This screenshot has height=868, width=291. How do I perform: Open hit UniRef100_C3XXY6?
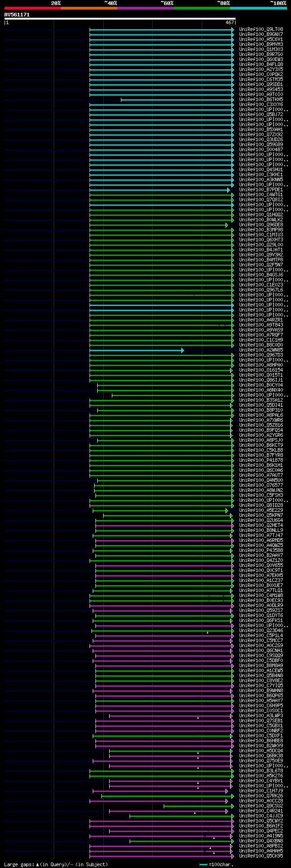261,104
